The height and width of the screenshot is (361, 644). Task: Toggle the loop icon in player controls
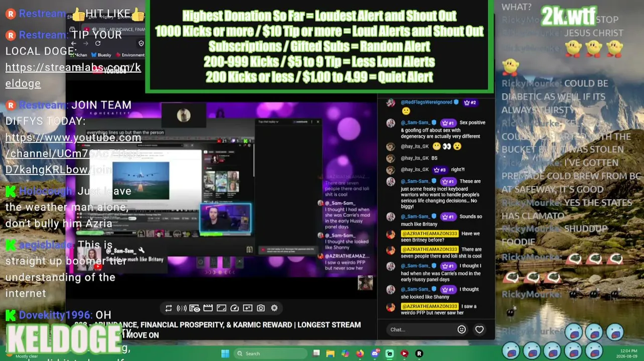(169, 308)
